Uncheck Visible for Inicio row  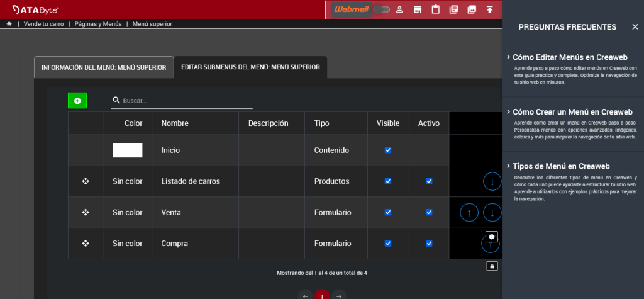tap(388, 150)
